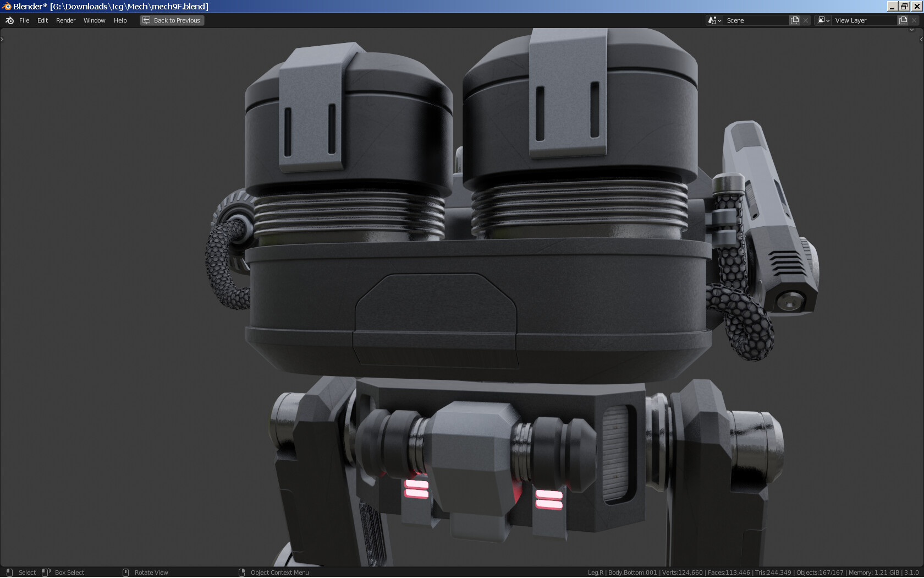
Task: Expand the right viewport sidebar arrow
Action: click(x=921, y=39)
